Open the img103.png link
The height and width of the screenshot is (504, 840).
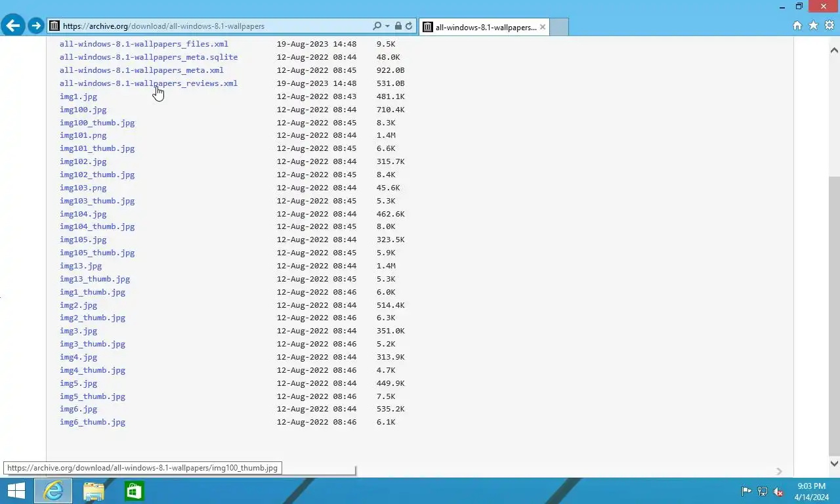(83, 188)
